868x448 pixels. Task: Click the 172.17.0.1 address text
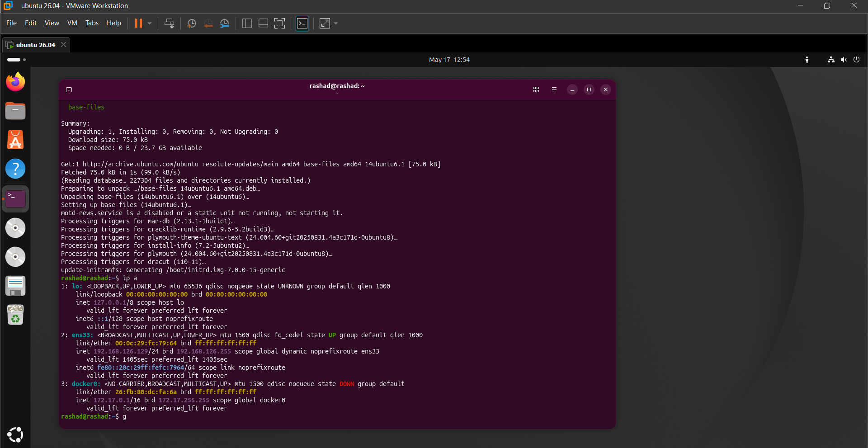pyautogui.click(x=112, y=400)
